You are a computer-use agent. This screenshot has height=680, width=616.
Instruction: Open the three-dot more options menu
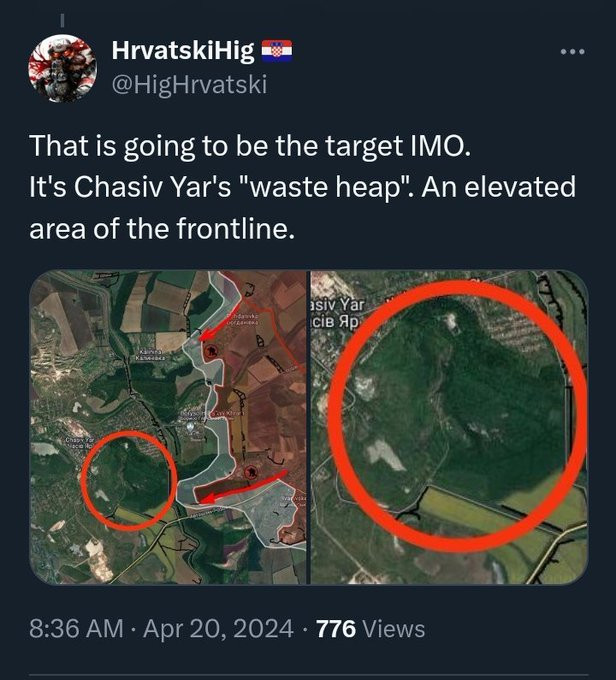click(571, 52)
